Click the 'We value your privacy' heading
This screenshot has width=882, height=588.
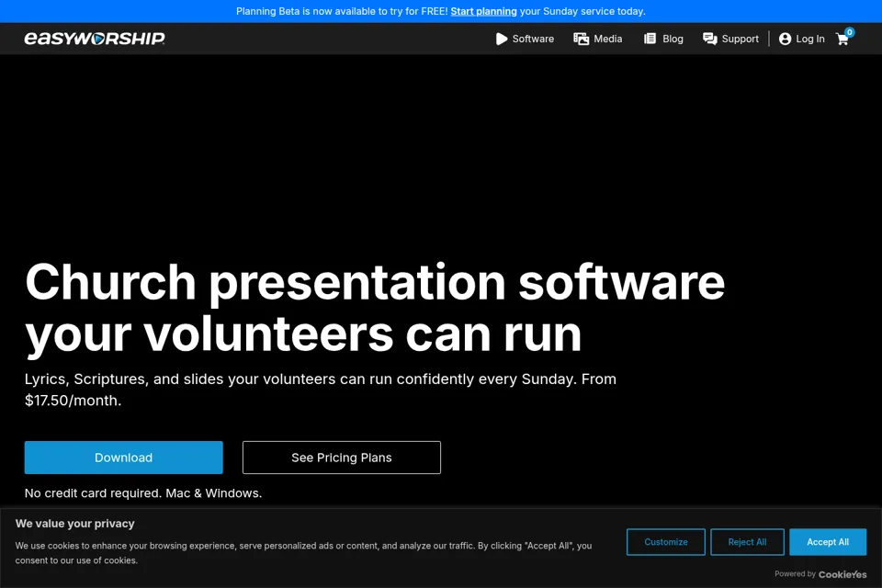pos(74,524)
